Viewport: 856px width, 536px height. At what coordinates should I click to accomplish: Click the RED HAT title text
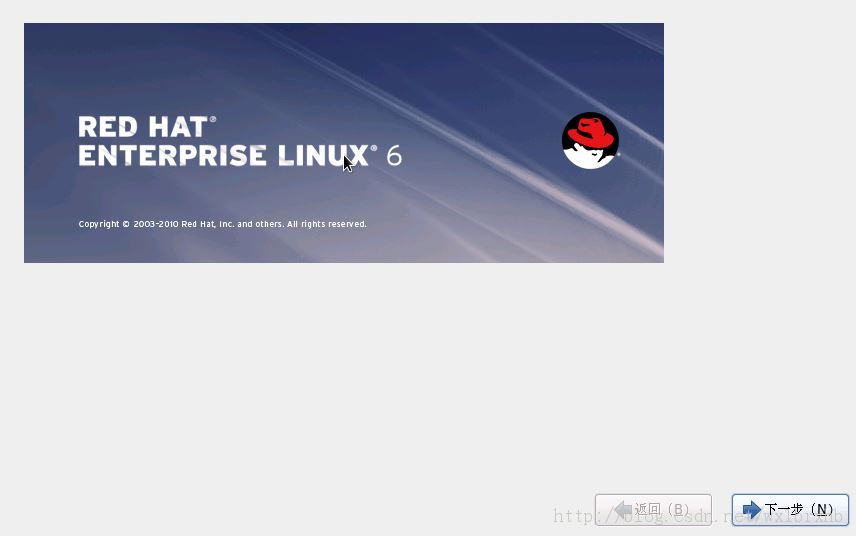click(x=142, y=127)
